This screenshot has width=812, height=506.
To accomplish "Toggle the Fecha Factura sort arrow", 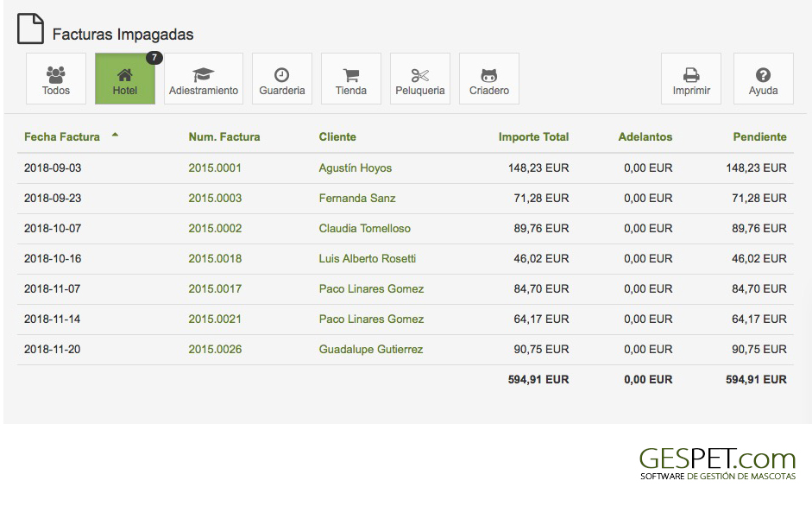I will click(115, 135).
